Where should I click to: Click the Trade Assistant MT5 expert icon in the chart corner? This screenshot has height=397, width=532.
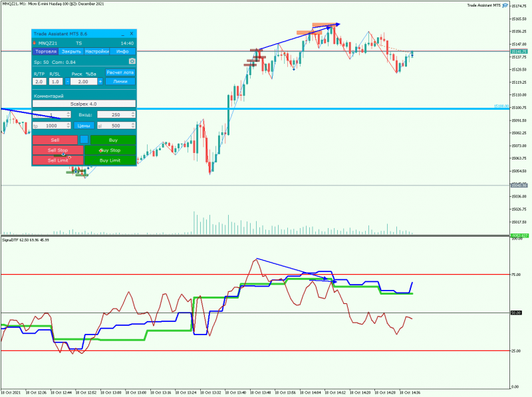(x=505, y=5)
